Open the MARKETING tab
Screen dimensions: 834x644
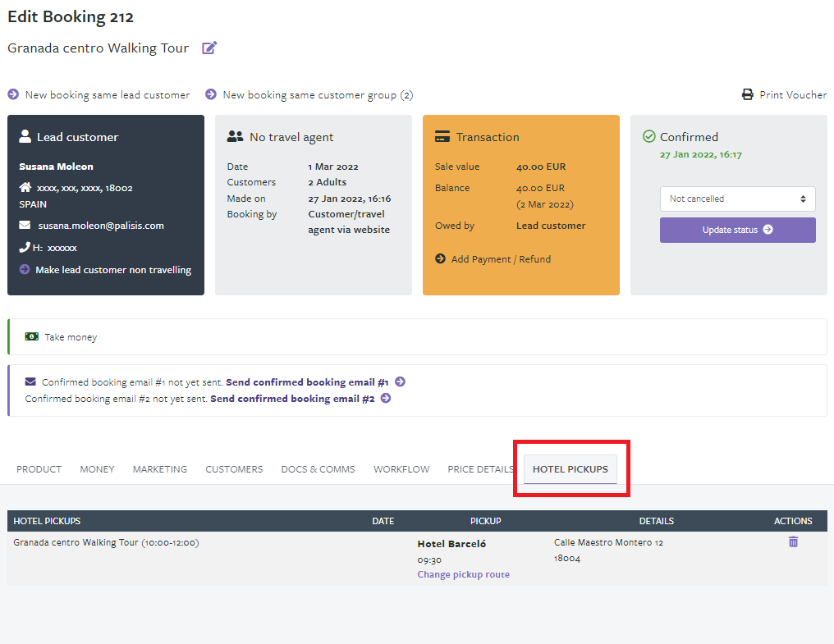160,469
